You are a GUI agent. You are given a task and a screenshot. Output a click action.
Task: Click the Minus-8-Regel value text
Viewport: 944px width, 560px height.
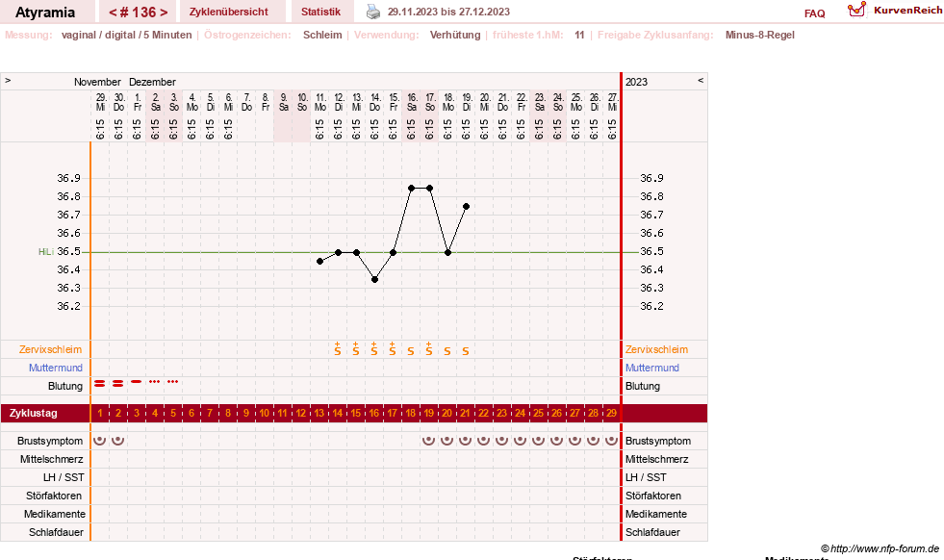[x=760, y=35]
